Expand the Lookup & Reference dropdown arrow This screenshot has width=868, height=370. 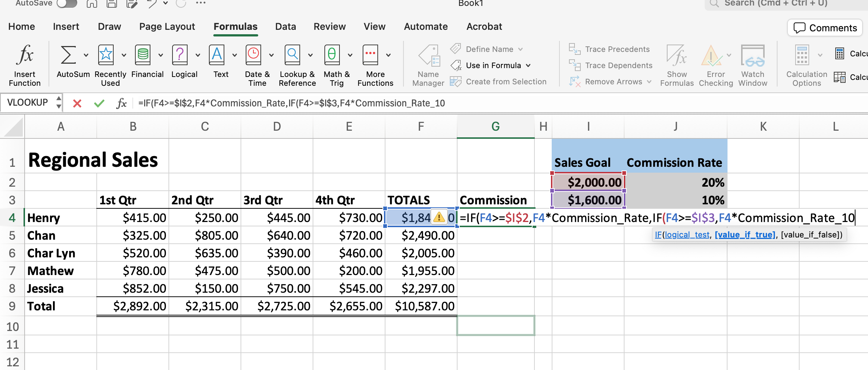310,55
